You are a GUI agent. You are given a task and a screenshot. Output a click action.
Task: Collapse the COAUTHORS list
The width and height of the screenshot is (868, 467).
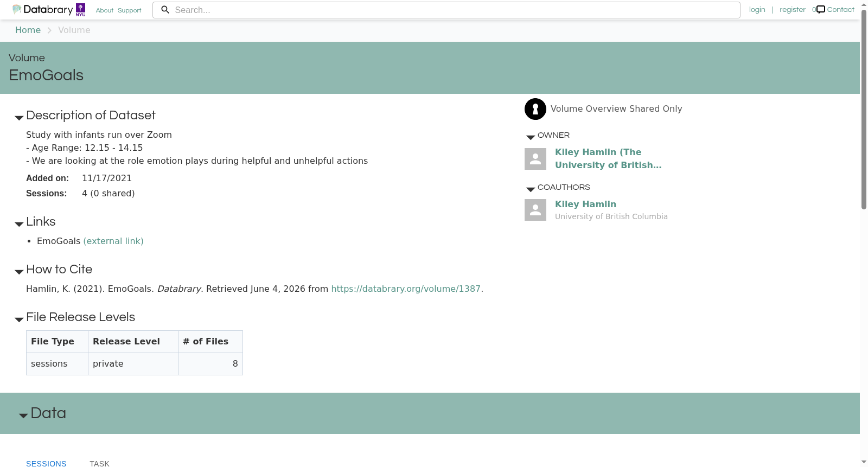pos(531,189)
